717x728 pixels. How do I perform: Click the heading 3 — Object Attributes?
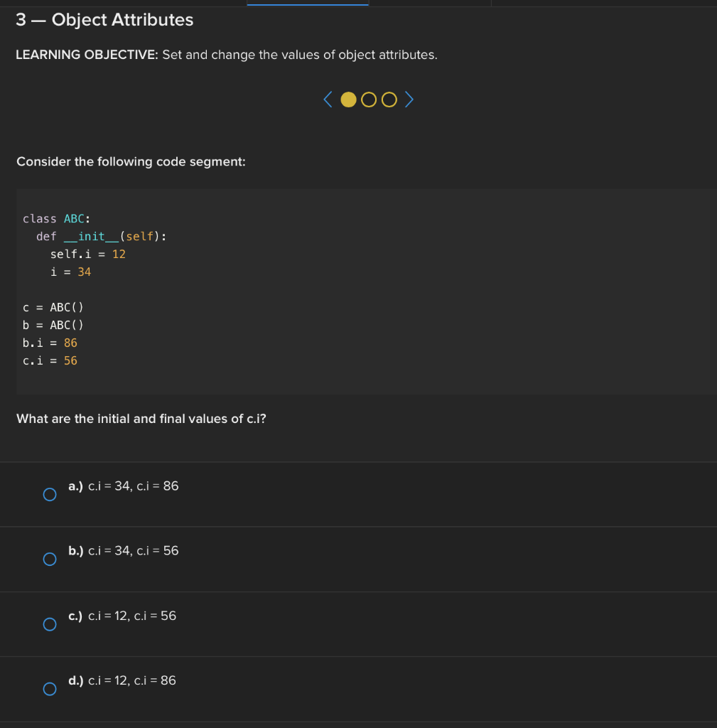[x=104, y=20]
